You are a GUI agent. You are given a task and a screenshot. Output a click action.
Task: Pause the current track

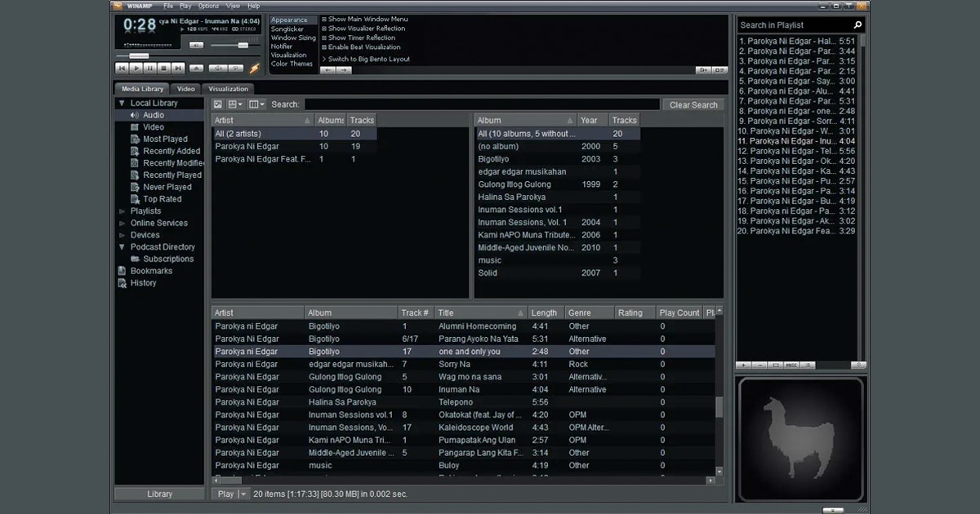(150, 69)
